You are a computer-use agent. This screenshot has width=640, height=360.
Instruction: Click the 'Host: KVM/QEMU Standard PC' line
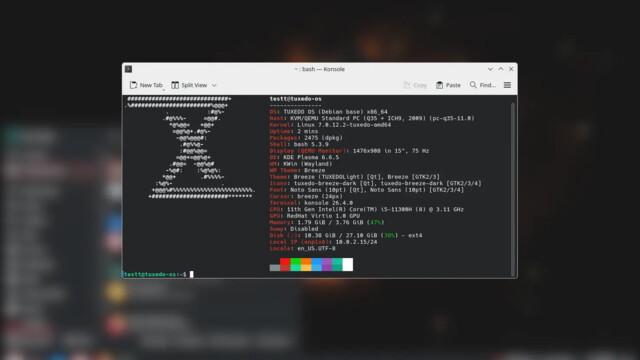(372, 118)
